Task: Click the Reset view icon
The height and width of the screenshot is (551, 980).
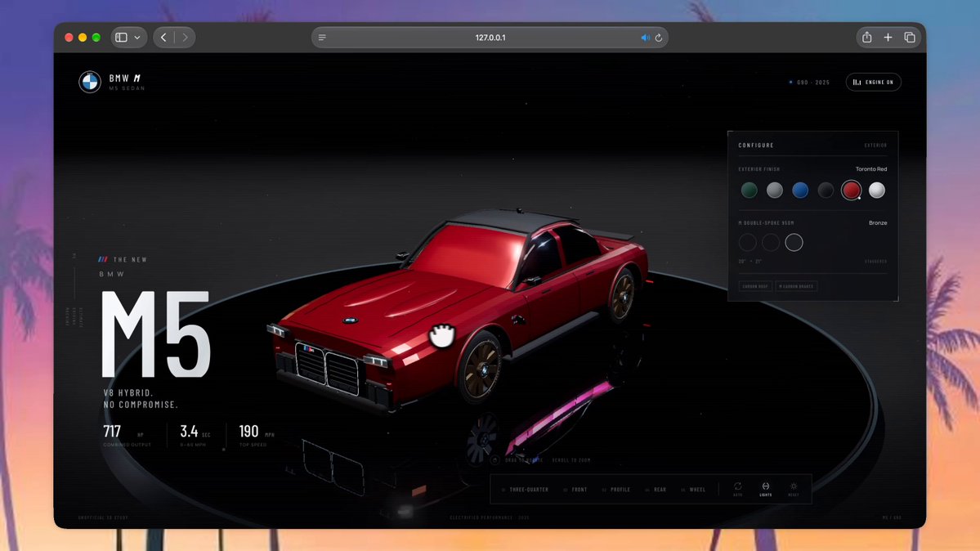Action: (x=794, y=488)
